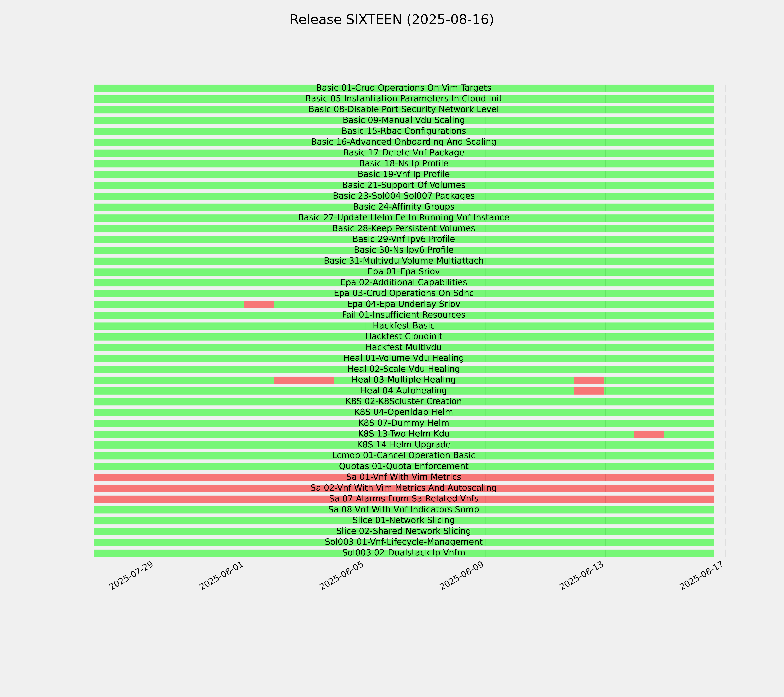Click the Hackfest Cloudinit row label
784x697 pixels.
click(x=403, y=336)
